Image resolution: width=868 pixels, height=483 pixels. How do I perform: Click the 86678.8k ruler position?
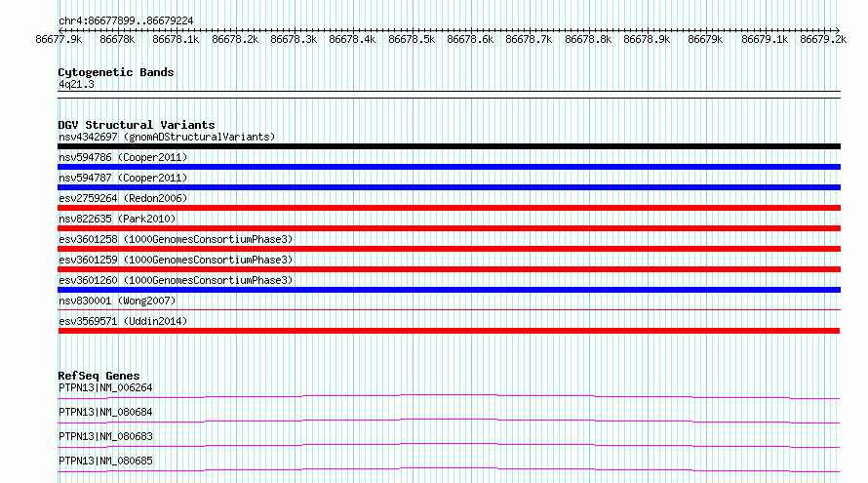(588, 39)
